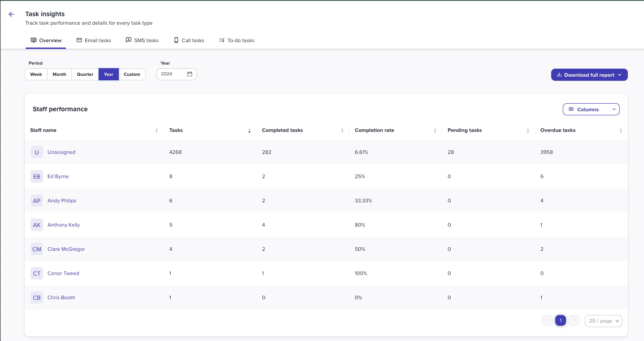Open the 25 / page size dropdown
Viewport: 644px width, 341px height.
point(604,321)
